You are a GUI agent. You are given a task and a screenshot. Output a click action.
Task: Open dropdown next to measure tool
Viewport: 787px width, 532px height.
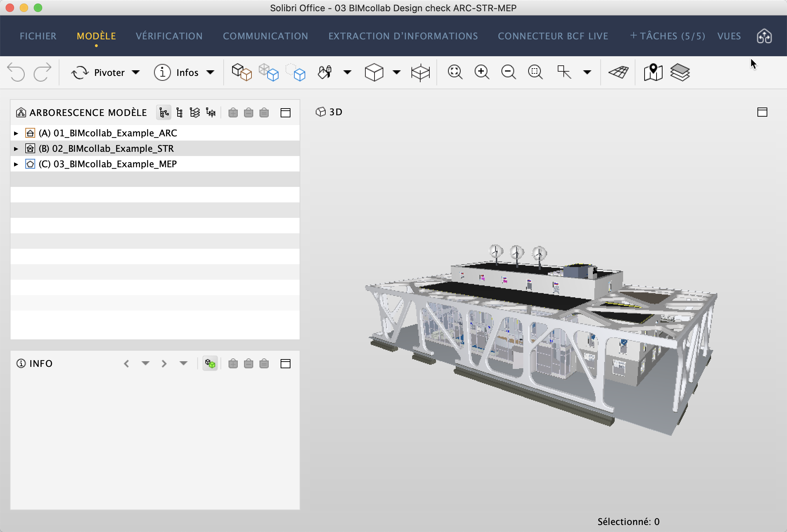[587, 72]
